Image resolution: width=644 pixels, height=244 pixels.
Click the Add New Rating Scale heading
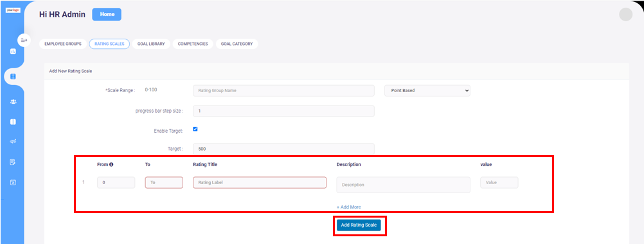click(x=71, y=71)
